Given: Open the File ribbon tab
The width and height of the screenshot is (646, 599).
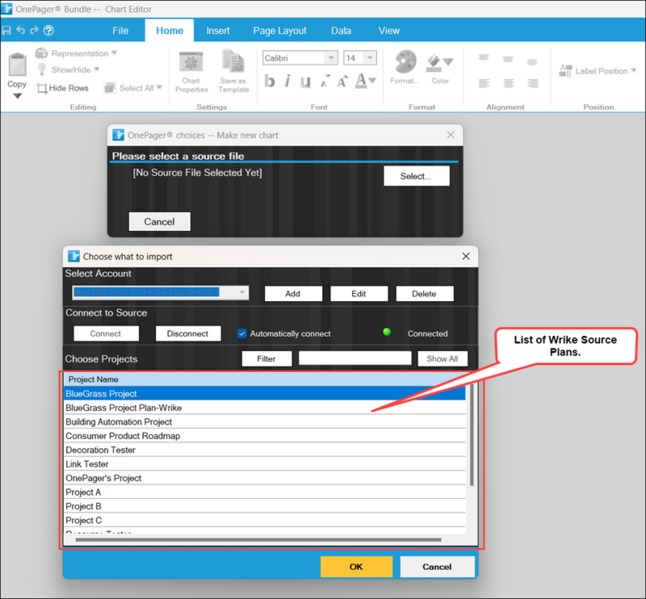Looking at the screenshot, I should [x=120, y=30].
